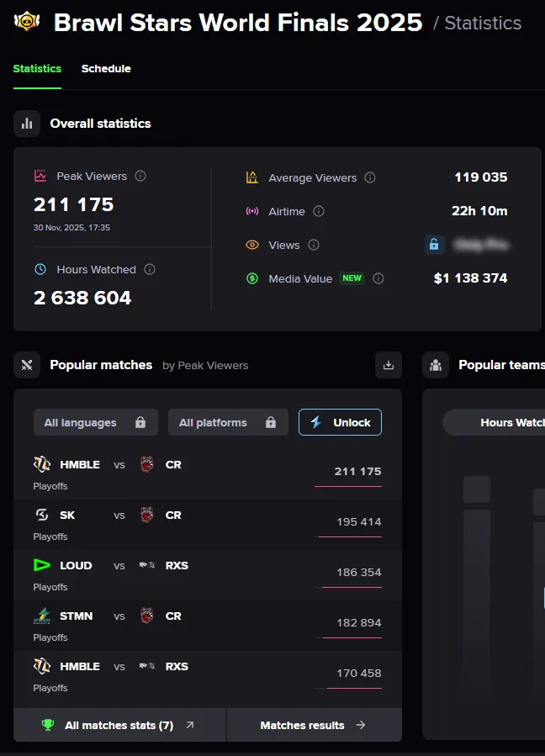Click the Views eye icon
545x756 pixels.
coord(251,246)
